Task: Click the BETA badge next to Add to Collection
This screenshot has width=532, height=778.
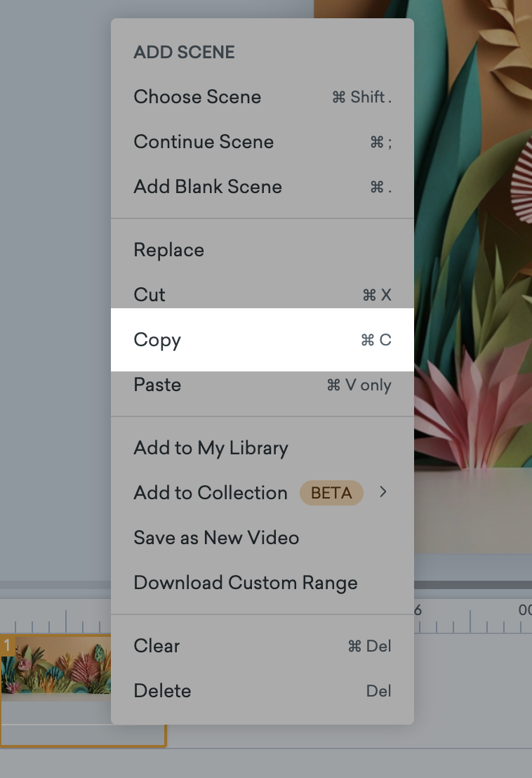Action: (x=331, y=493)
